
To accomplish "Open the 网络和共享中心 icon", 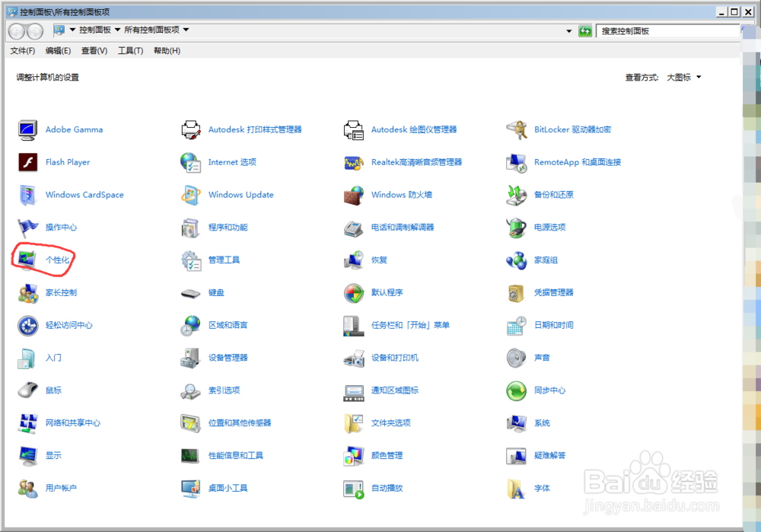I will pyautogui.click(x=27, y=423).
